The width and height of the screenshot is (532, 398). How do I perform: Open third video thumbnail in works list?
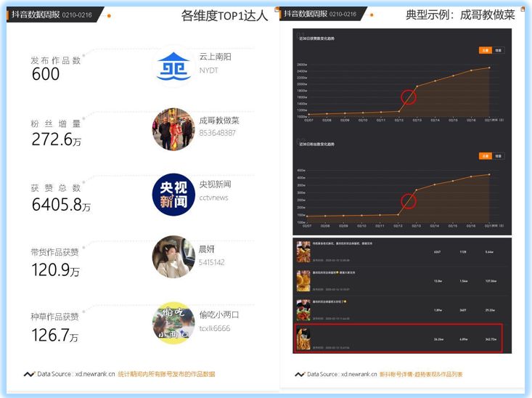pyautogui.click(x=303, y=309)
